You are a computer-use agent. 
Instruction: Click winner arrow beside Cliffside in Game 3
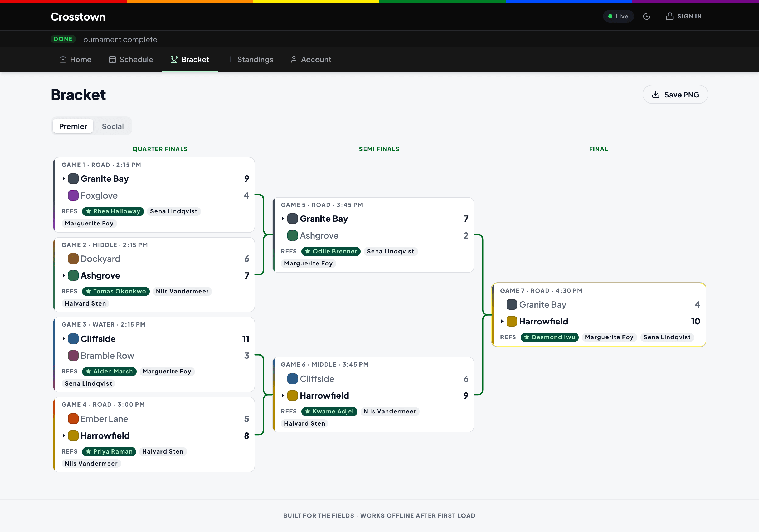(x=64, y=339)
